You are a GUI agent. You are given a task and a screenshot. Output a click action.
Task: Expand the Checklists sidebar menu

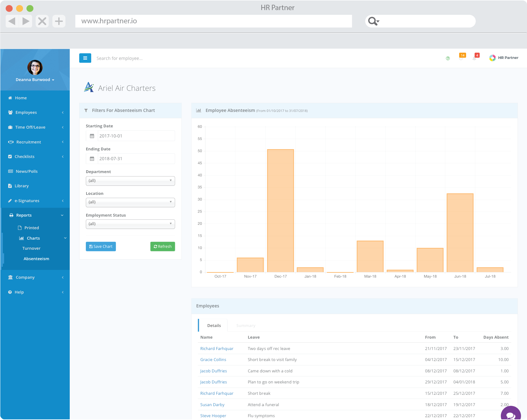click(35, 156)
